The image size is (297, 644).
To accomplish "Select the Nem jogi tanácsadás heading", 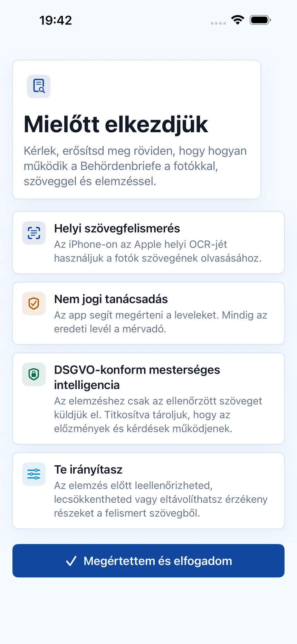I will [x=111, y=299].
